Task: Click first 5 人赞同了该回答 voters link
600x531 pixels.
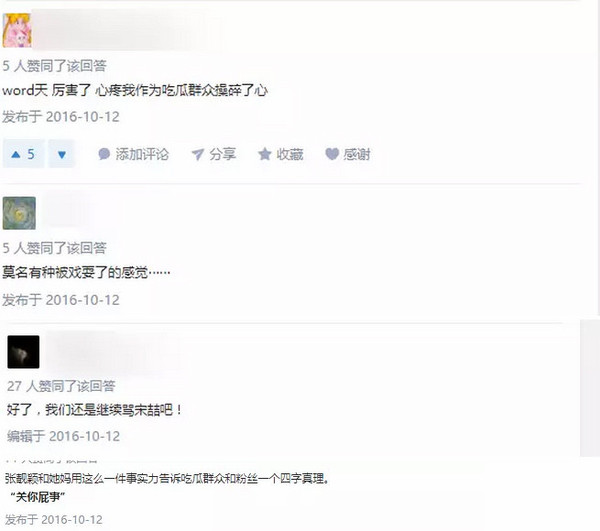Action: pos(54,66)
